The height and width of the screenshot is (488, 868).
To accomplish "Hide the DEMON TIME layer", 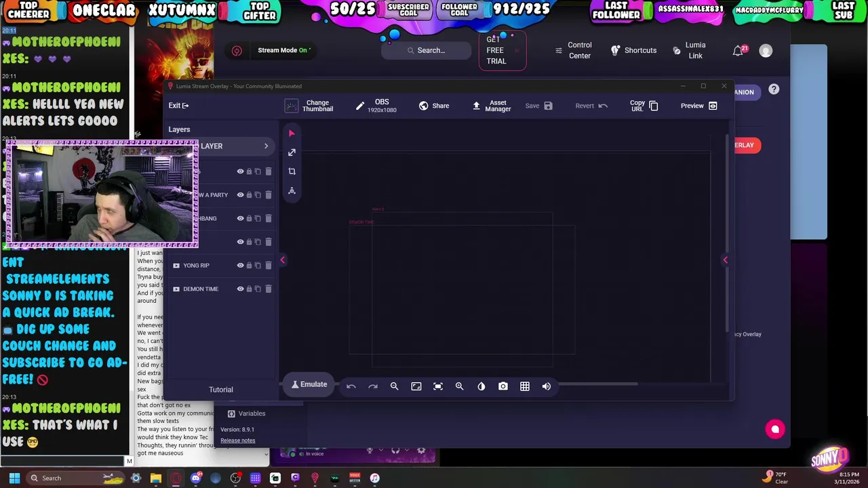I will (240, 289).
